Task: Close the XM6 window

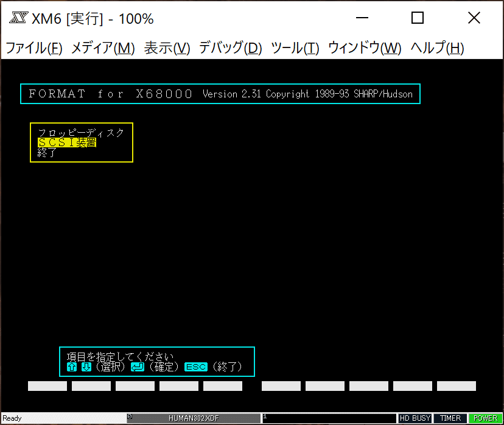Action: coord(474,18)
